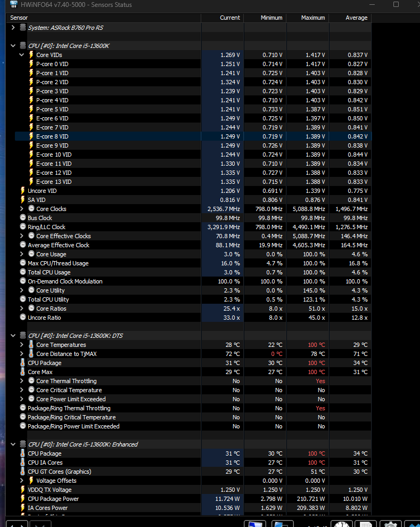Click the 145.0 % maximum Core Utility value
420x527 pixels.
[314, 290]
